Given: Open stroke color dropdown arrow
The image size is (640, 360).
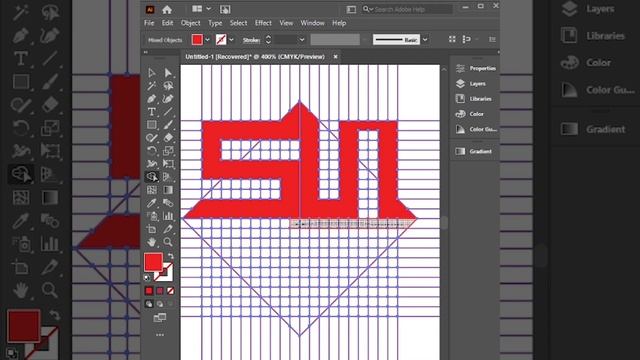Looking at the screenshot, I should (x=231, y=40).
